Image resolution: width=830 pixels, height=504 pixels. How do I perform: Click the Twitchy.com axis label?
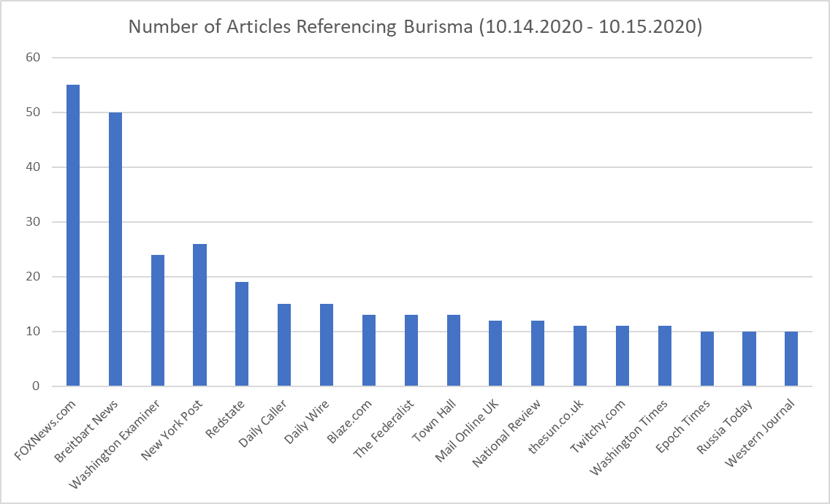point(598,426)
